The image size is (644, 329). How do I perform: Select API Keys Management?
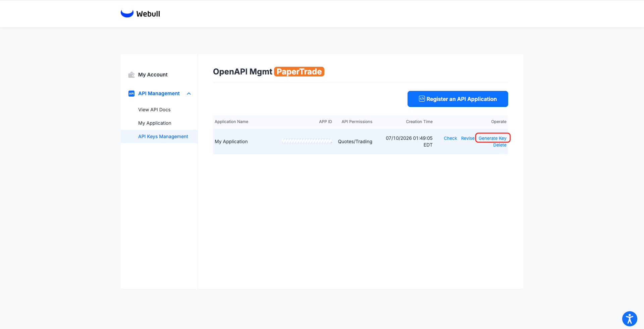tap(163, 136)
